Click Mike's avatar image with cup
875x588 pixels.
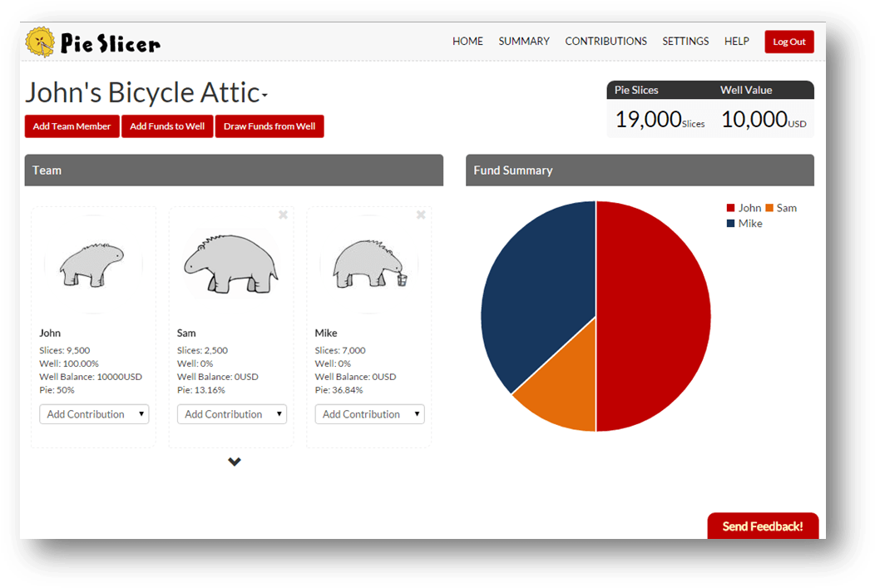click(x=369, y=265)
